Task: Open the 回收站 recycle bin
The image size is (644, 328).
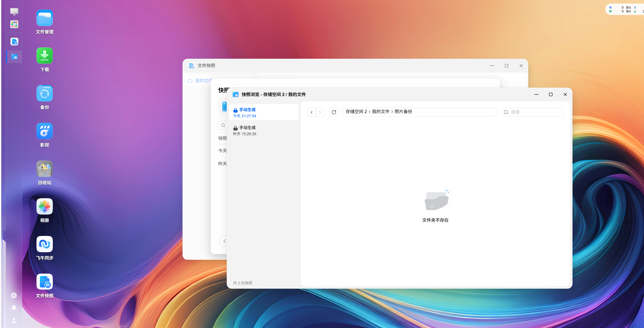Action: 45,169
